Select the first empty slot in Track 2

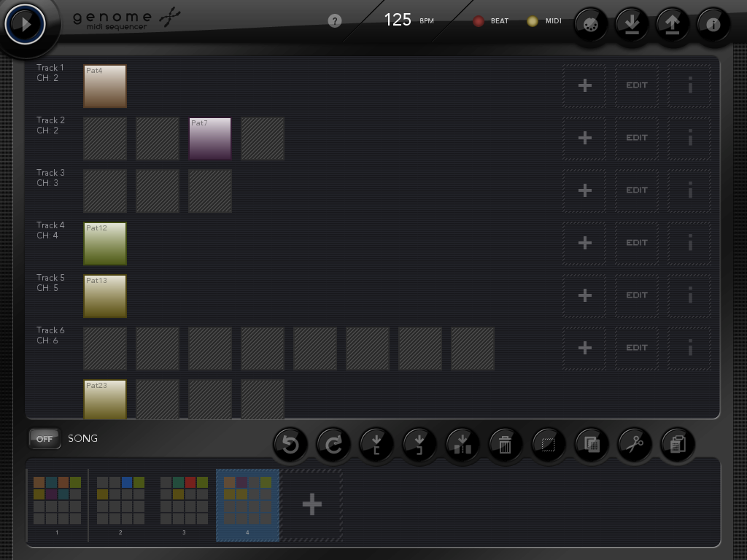click(x=105, y=139)
